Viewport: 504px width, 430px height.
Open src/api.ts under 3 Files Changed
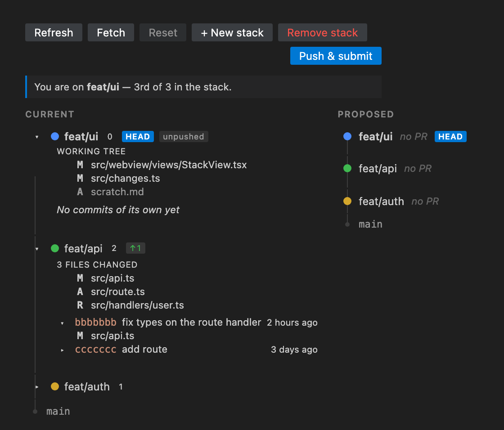click(112, 278)
